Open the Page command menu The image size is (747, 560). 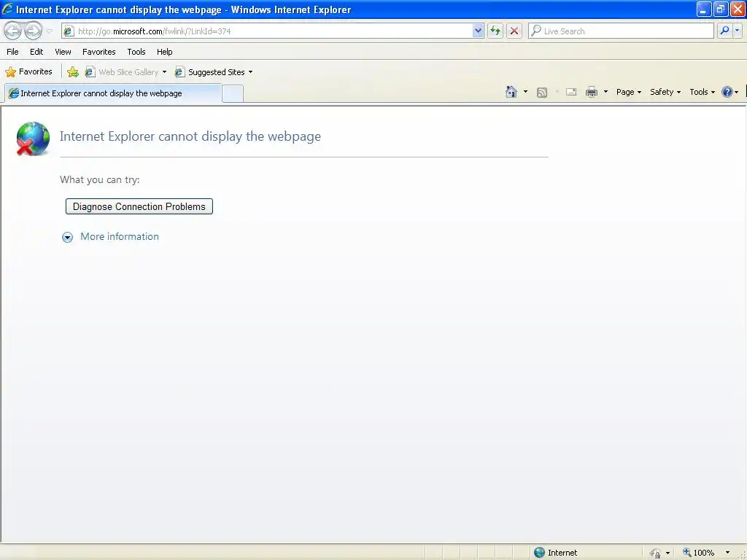tap(629, 92)
